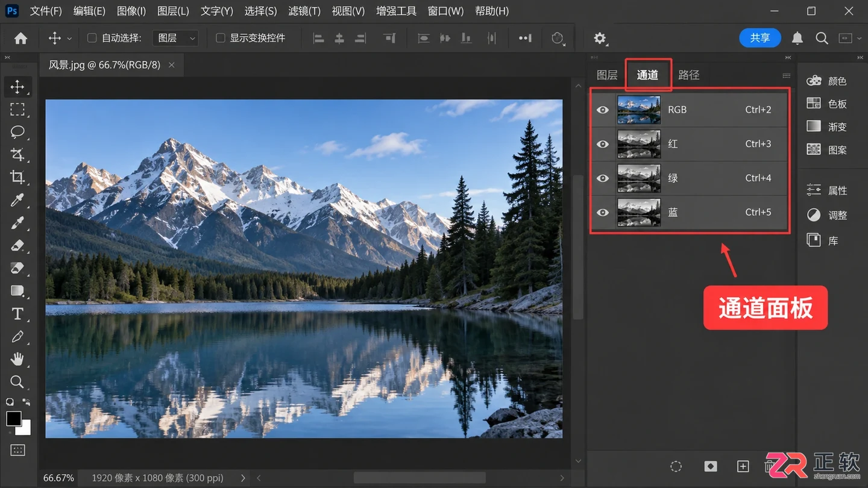
Task: Close the 风景.jpg document tab
Action: point(172,65)
